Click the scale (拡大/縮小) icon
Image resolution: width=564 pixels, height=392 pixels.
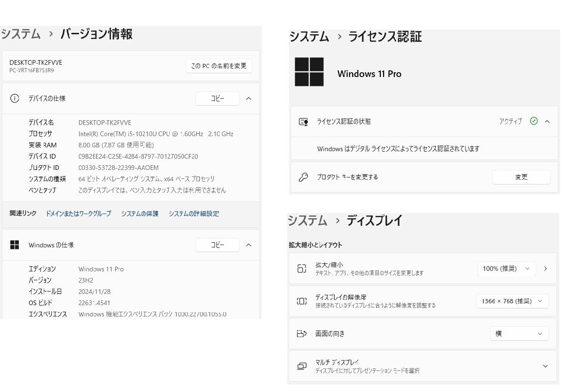[302, 269]
